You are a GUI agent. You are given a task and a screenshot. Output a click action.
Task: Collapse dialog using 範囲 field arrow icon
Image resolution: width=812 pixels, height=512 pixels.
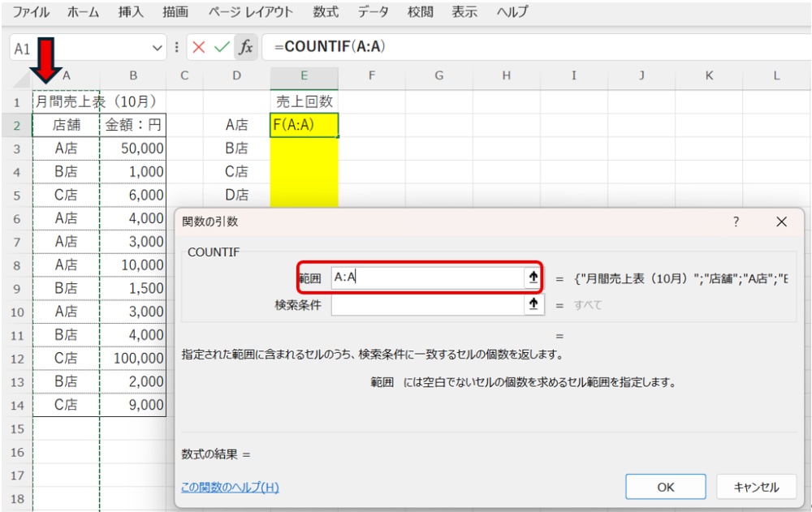533,278
